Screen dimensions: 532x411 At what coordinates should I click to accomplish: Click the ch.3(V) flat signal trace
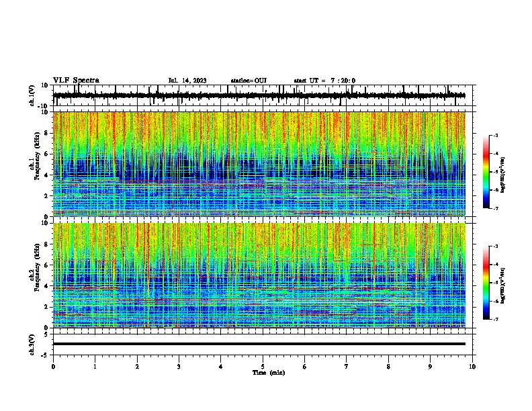click(x=259, y=344)
